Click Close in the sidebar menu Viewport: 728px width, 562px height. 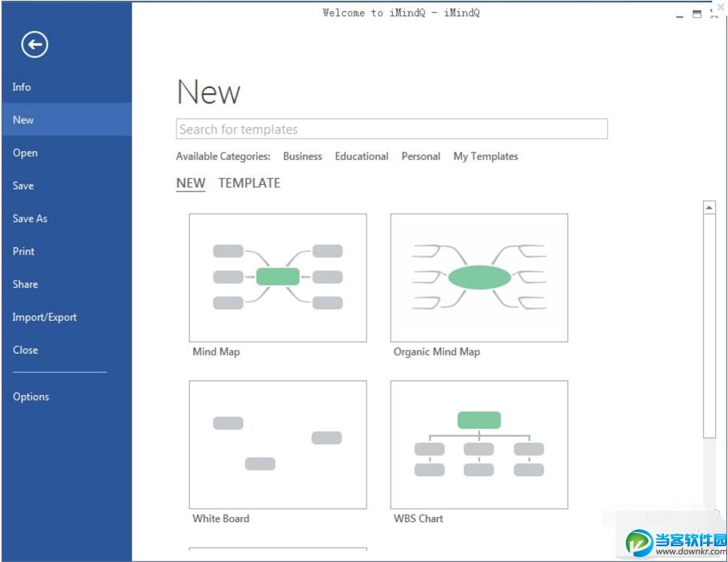25,349
